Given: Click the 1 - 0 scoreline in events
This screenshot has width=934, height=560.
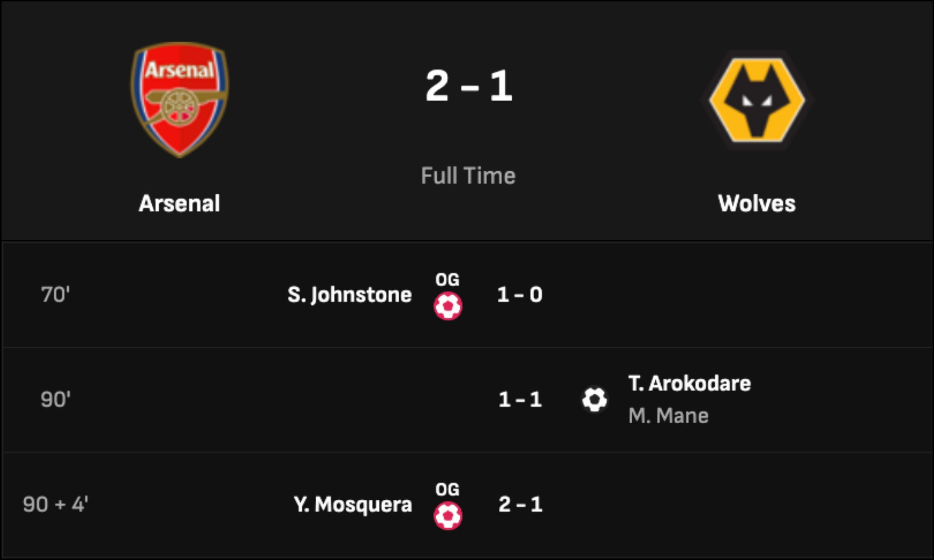Looking at the screenshot, I should pos(520,295).
